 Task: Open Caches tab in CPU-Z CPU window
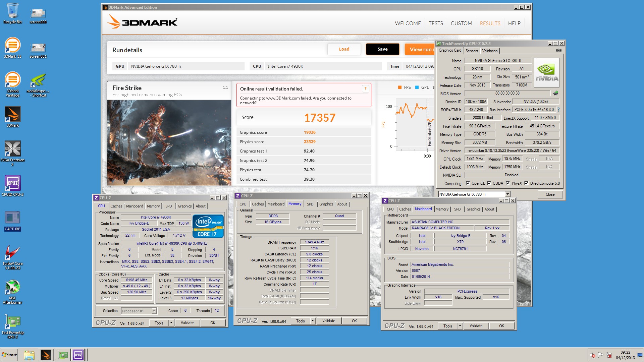pos(116,206)
